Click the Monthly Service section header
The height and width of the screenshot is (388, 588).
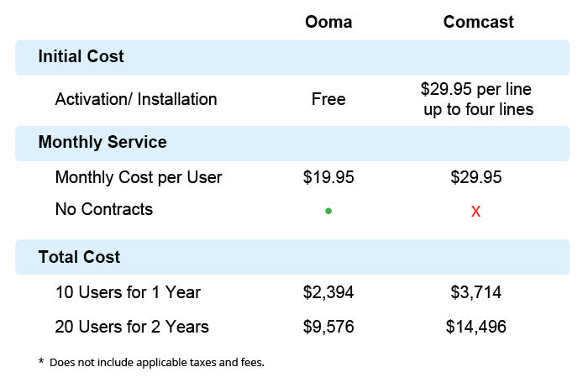click(102, 142)
